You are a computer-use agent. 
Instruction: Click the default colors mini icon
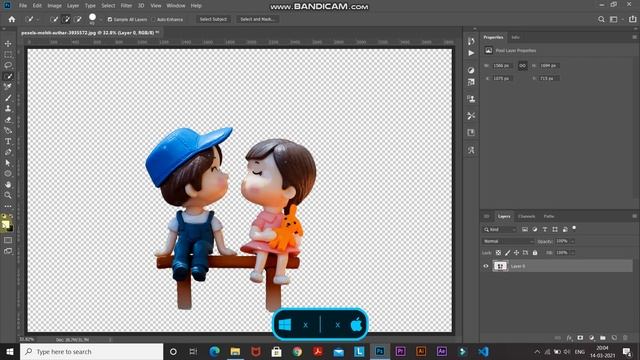[4, 216]
